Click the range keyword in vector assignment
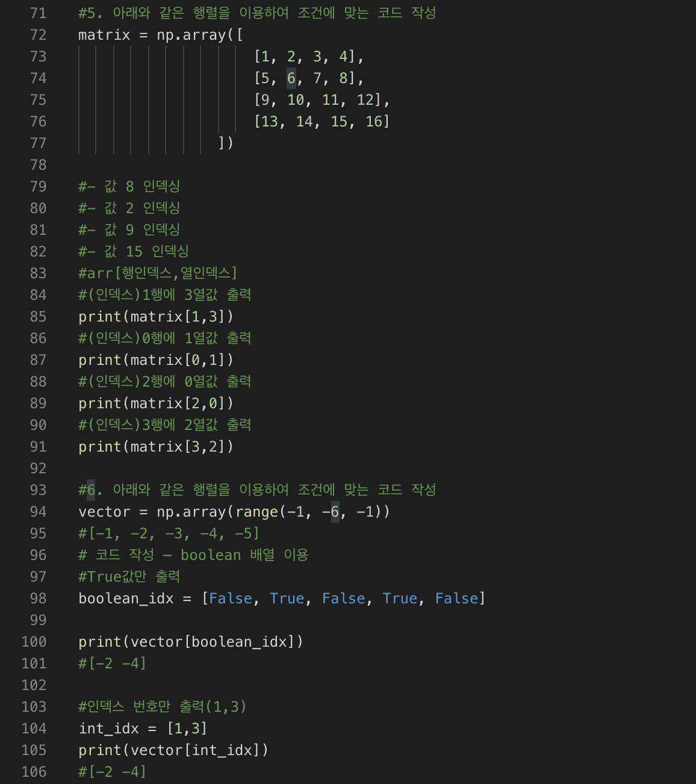This screenshot has height=784, width=696. pyautogui.click(x=256, y=512)
